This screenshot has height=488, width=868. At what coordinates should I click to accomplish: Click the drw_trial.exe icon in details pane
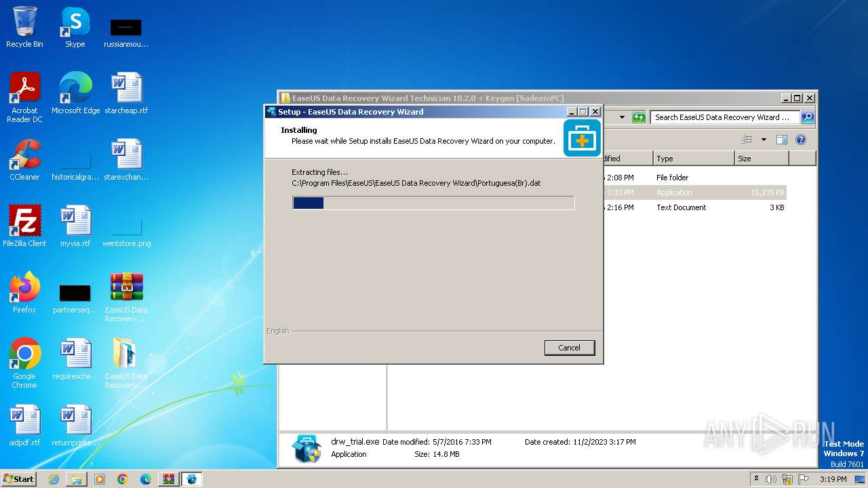(x=307, y=449)
